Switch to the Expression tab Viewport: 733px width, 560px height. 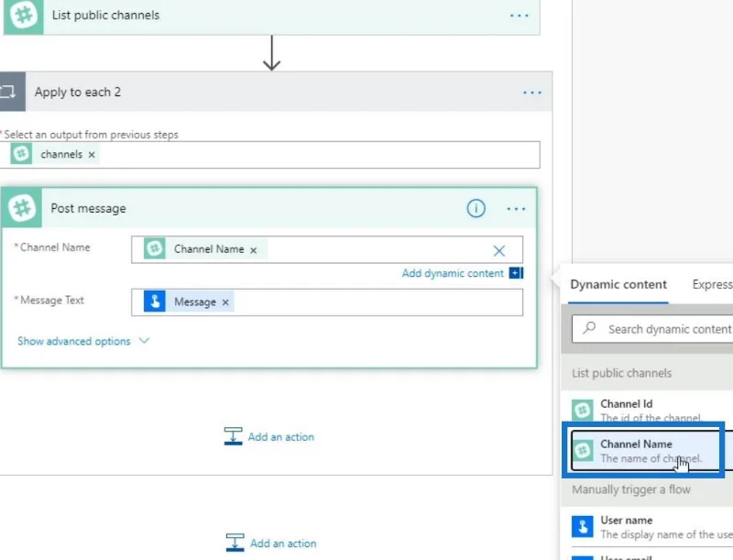pos(713,284)
